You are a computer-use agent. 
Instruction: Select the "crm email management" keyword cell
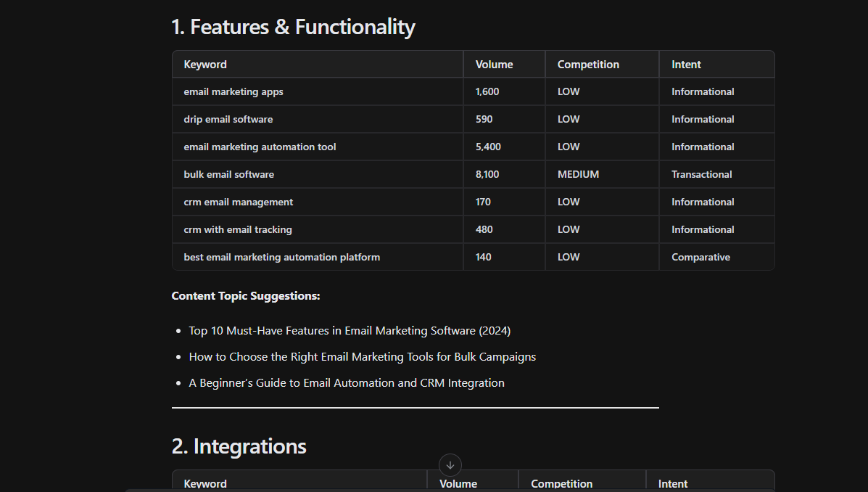239,202
